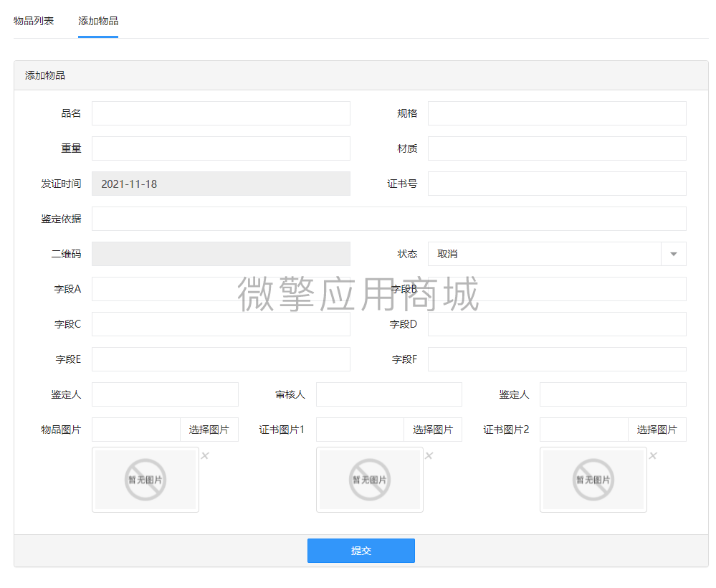Click the 鉴定人 field above 证书图片2
The width and height of the screenshot is (716, 588).
pos(614,394)
